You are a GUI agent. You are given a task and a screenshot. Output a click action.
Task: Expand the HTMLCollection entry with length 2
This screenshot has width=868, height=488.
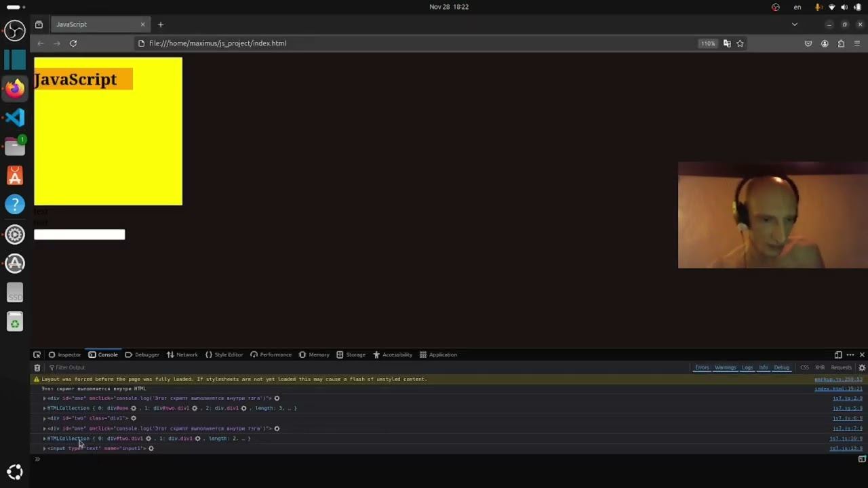click(45, 439)
